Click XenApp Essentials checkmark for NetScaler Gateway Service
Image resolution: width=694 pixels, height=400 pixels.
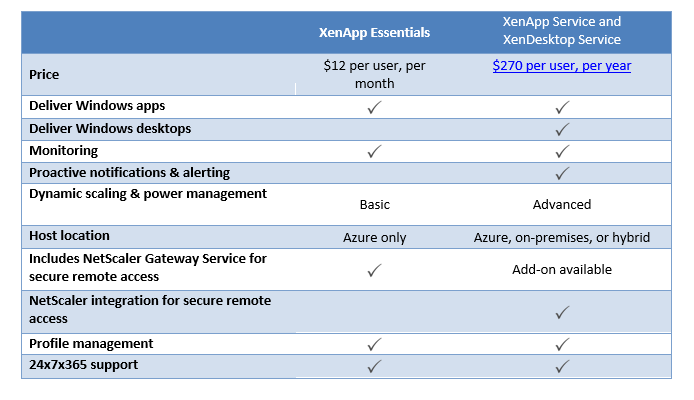374,269
